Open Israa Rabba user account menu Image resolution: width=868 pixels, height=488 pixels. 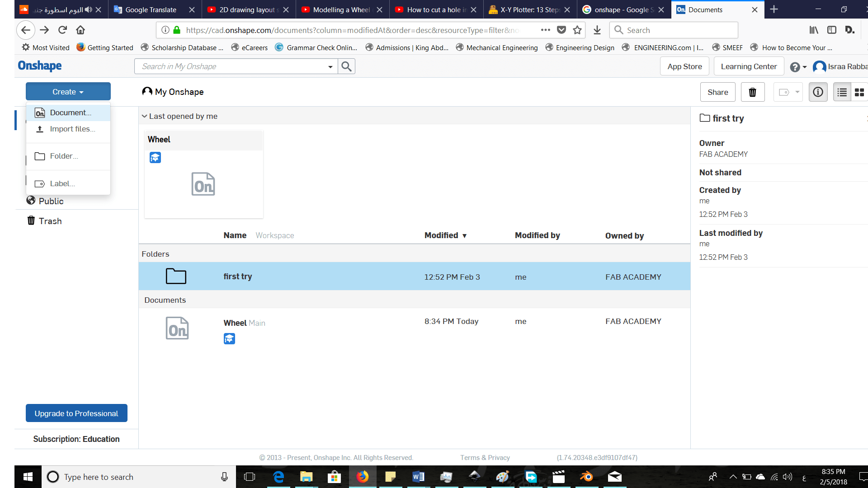tap(841, 67)
